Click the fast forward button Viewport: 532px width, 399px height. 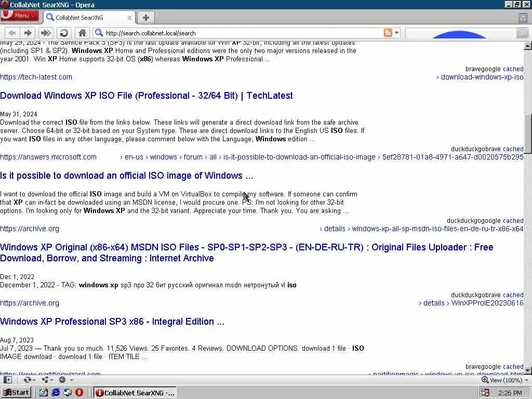46,33
